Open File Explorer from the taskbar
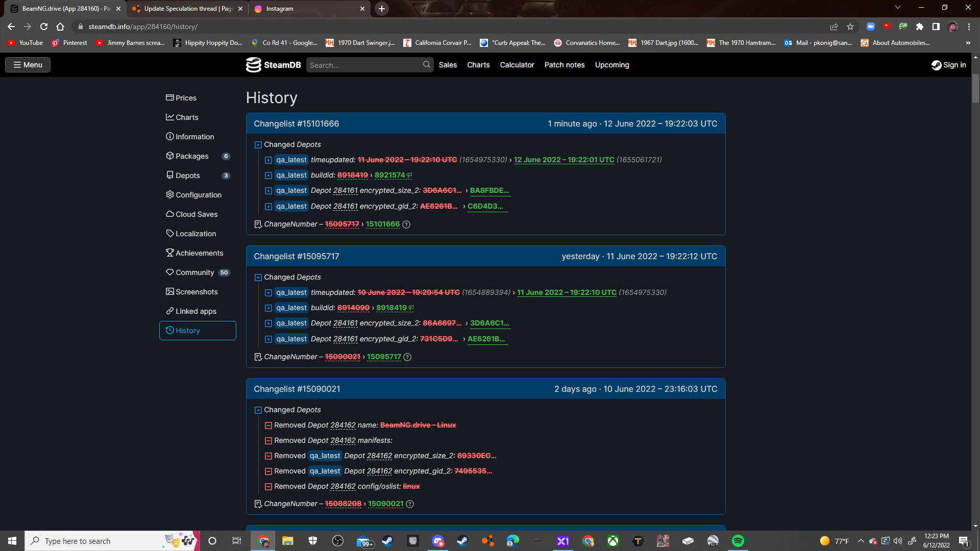 (288, 541)
